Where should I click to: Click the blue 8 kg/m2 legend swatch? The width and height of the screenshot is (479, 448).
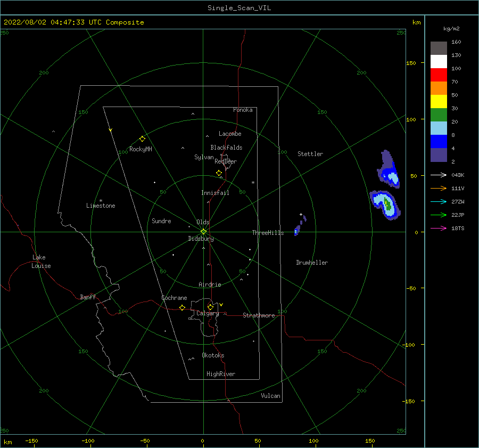pos(439,142)
